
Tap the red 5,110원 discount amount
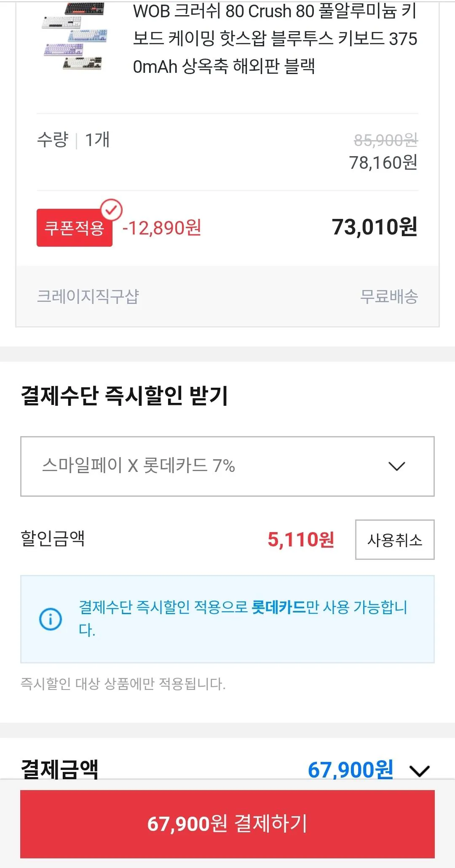(301, 540)
